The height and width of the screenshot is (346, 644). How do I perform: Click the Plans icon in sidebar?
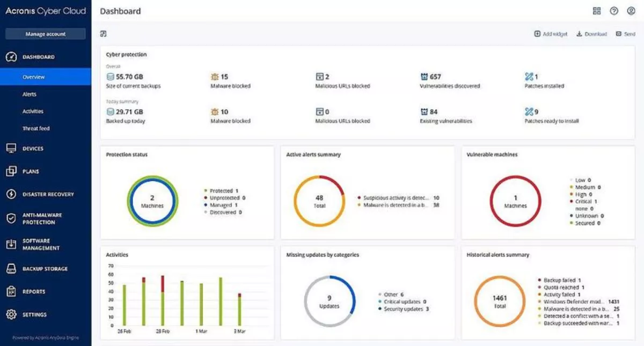click(x=11, y=172)
